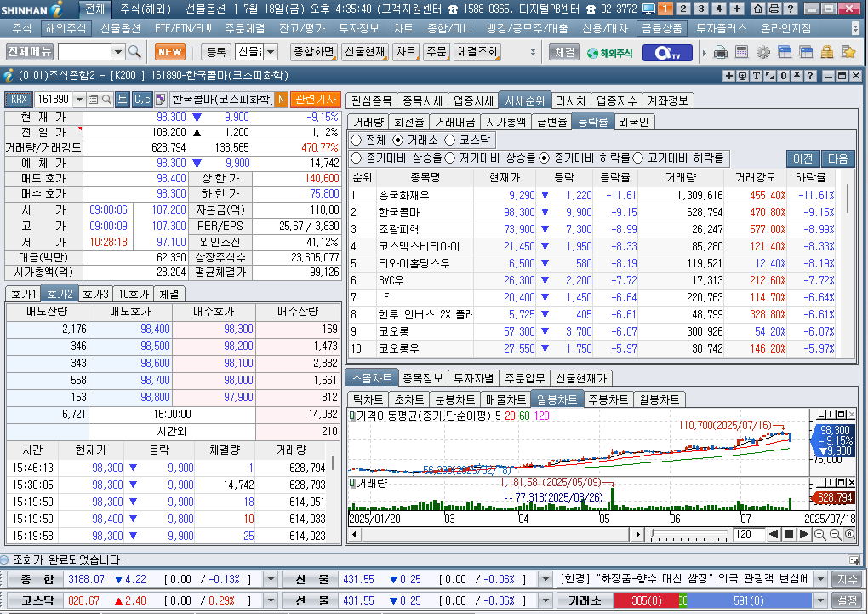Switch to virtual screen 2

(x=683, y=9)
